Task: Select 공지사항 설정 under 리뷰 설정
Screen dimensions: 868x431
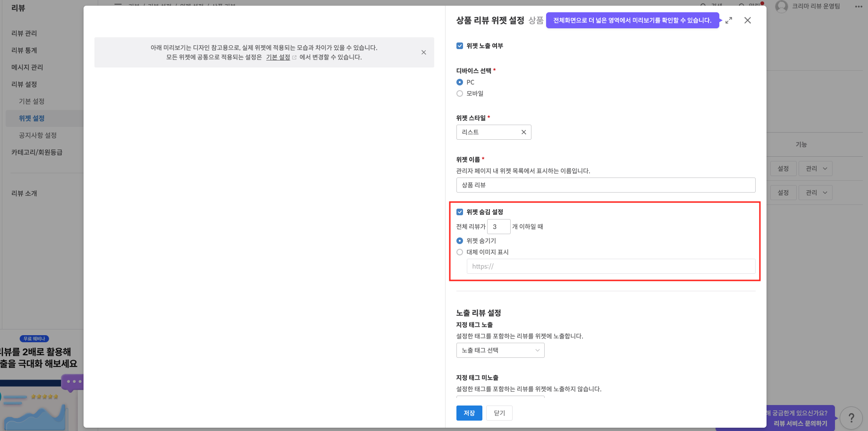Action: [37, 135]
